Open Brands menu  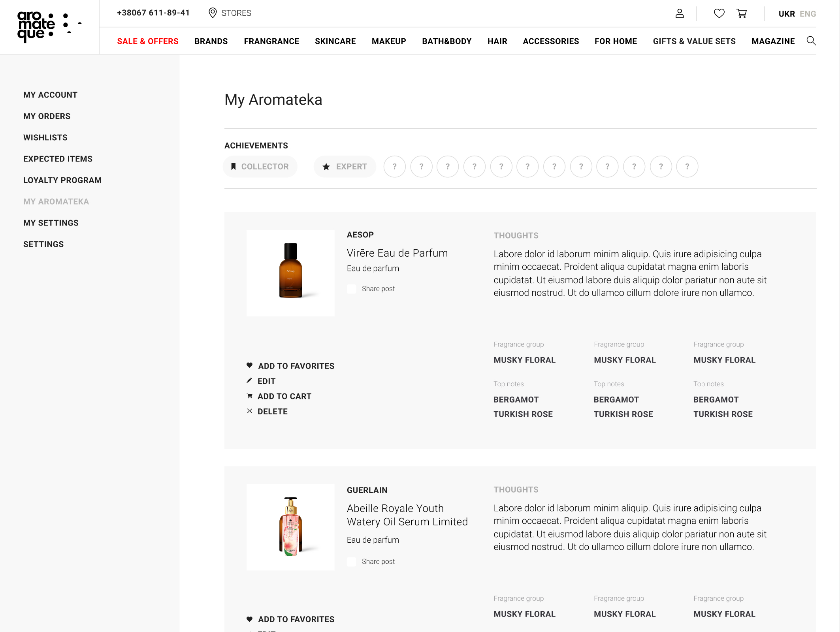pyautogui.click(x=211, y=41)
